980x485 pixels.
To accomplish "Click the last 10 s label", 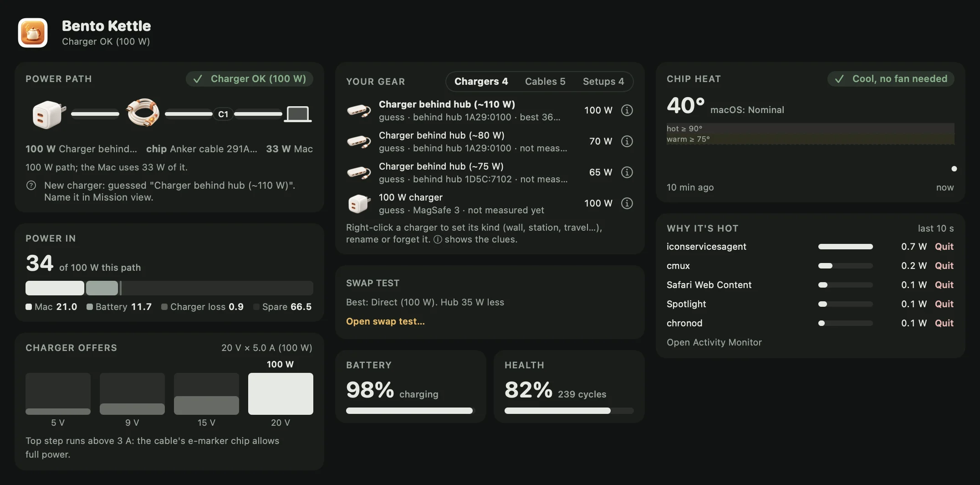I will point(936,228).
